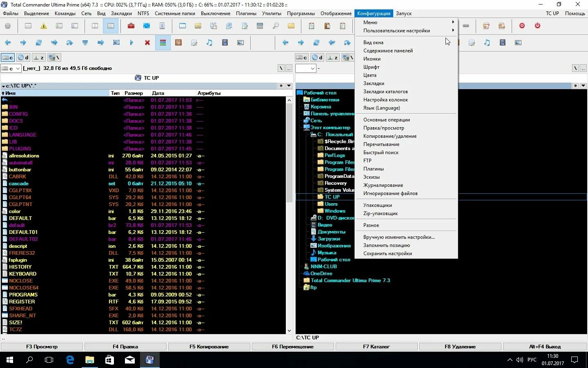The height and width of the screenshot is (368, 588).
Task: Select Сохранить настройки menu entry
Action: (406, 254)
